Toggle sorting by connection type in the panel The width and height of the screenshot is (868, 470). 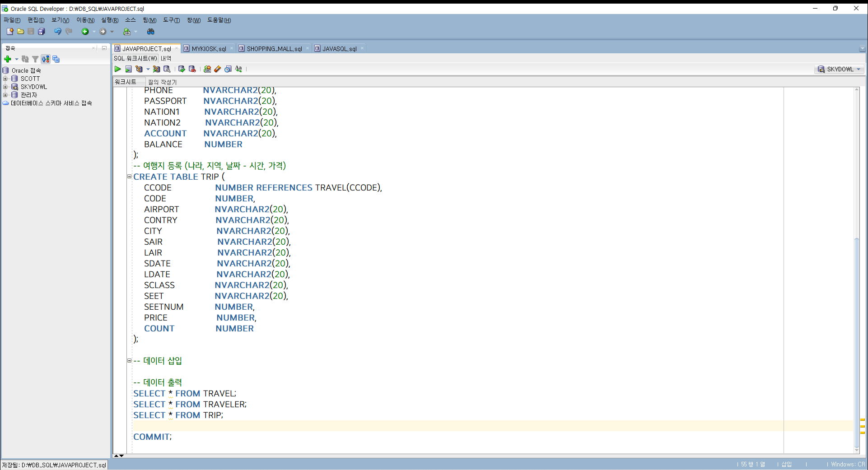(x=46, y=59)
